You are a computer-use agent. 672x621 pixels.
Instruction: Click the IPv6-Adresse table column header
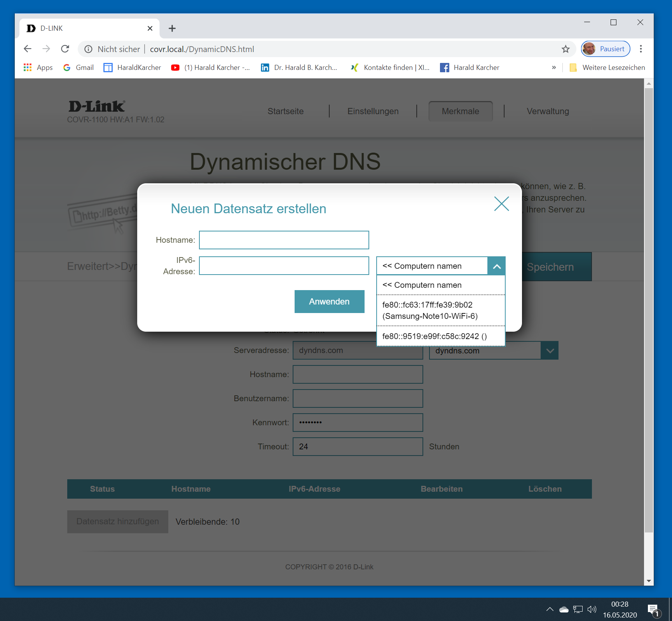[314, 489]
